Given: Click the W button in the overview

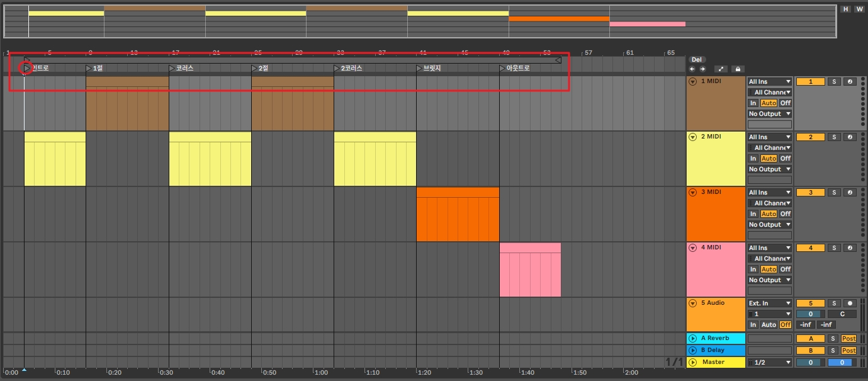Looking at the screenshot, I should point(859,9).
